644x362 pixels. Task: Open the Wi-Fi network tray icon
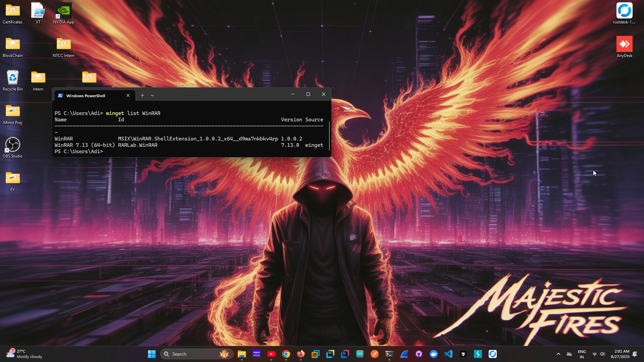point(595,354)
